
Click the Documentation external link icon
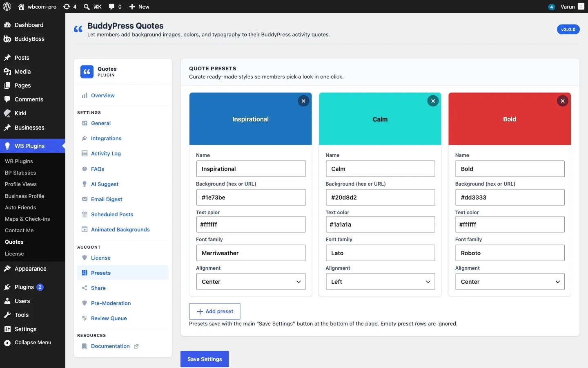click(x=136, y=346)
